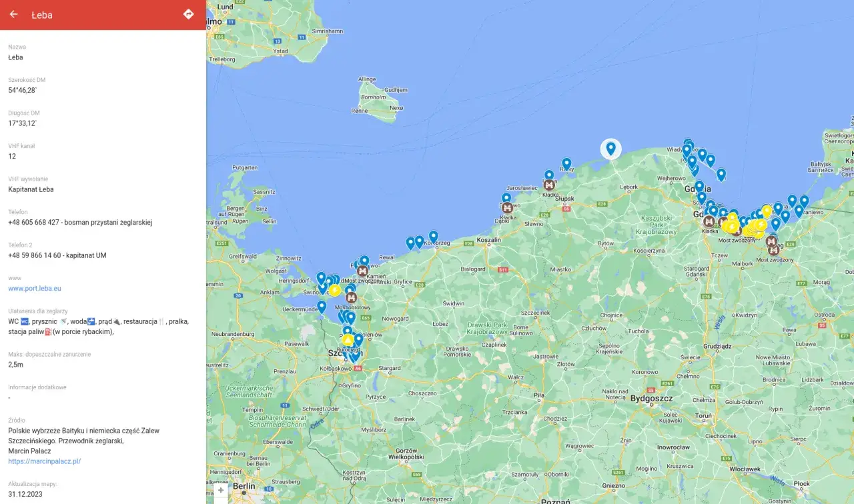Select the highlighted Łeba harbor pin
Viewport: 854px width, 504px height.
coord(610,147)
